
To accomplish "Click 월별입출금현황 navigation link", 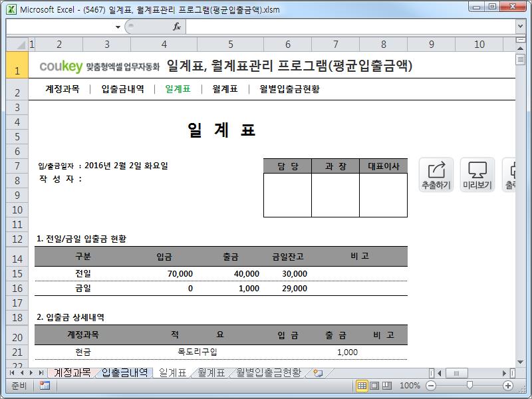I will click(x=289, y=89).
